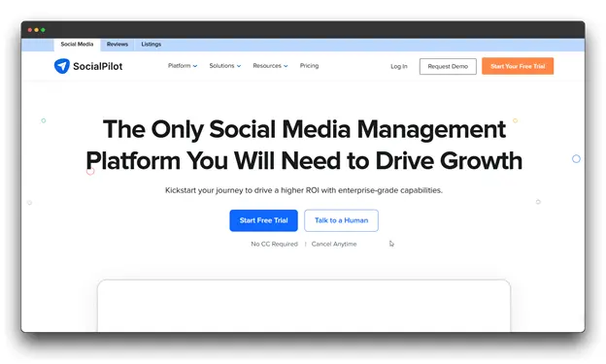606x364 pixels.
Task: Click the empty preview card below the buttons
Action: (x=304, y=306)
